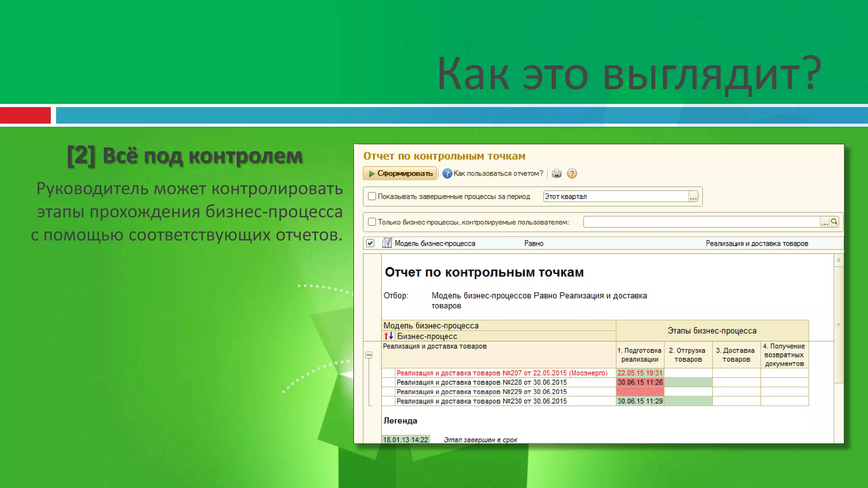868x488 pixels.
Task: Click the Сформировать button
Action: point(400,173)
